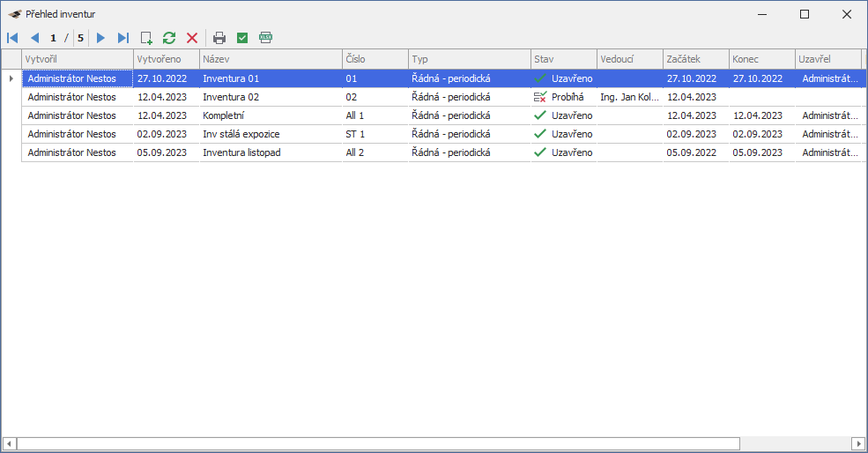Click the created date 02.09.2023
868x453 pixels.
[167, 134]
